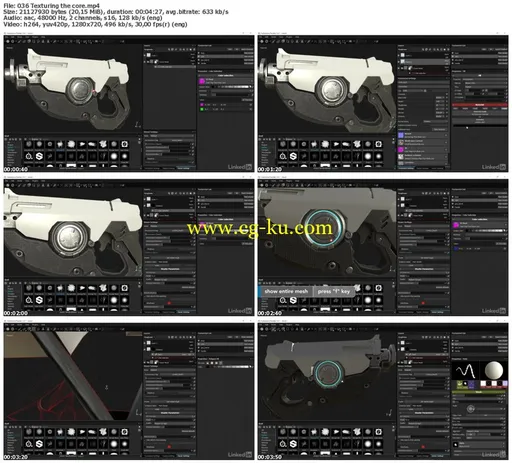Select the "S" logo brush in 00:02:40 frame
The image size is (512, 463).
(x=293, y=300)
